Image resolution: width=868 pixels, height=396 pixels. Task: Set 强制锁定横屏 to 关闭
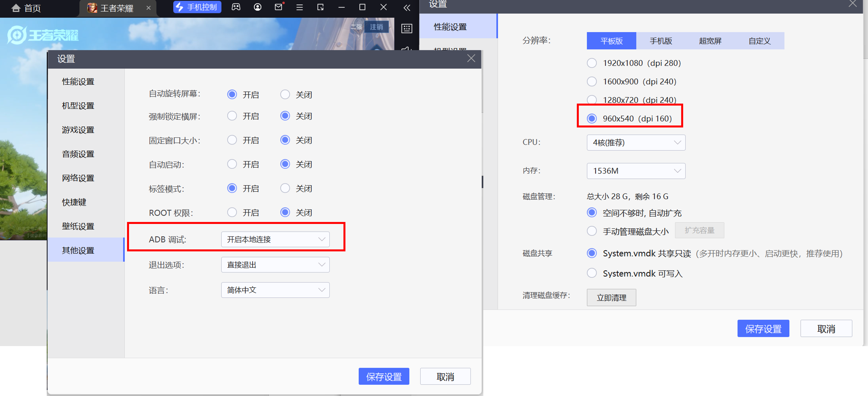(285, 116)
